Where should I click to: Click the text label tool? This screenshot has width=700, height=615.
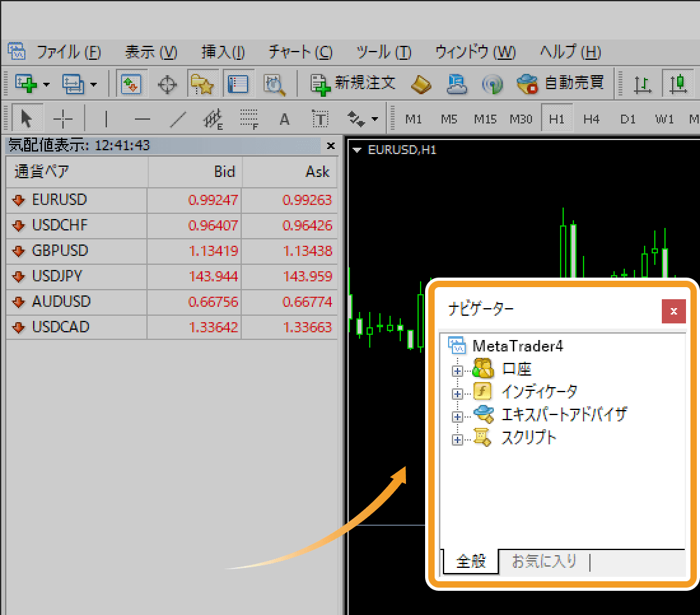click(319, 118)
